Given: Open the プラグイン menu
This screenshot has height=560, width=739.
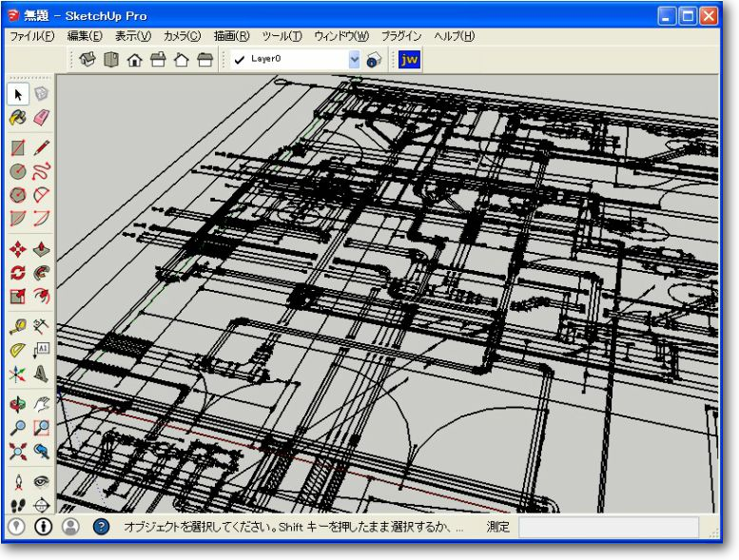Looking at the screenshot, I should click(401, 36).
